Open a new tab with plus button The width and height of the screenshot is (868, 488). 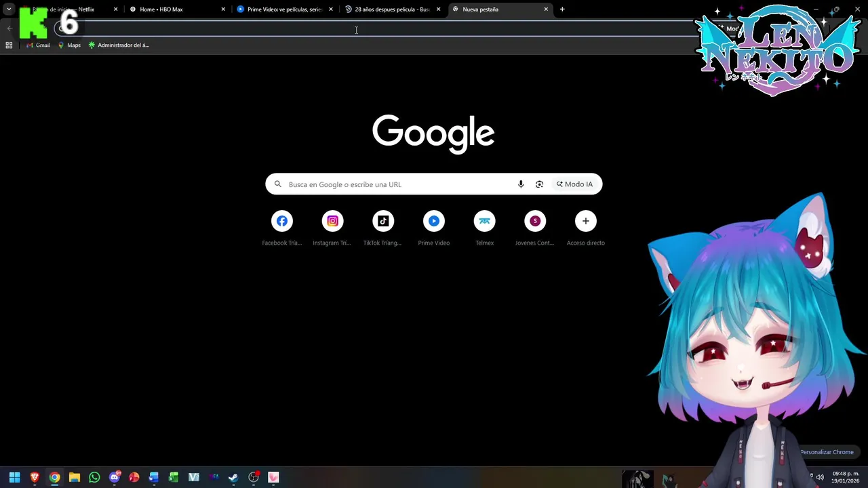coord(562,9)
